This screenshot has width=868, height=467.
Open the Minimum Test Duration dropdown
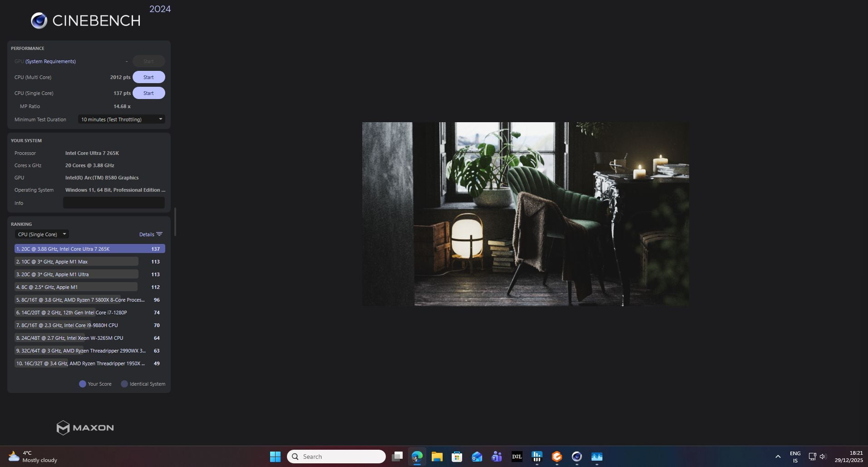(121, 119)
